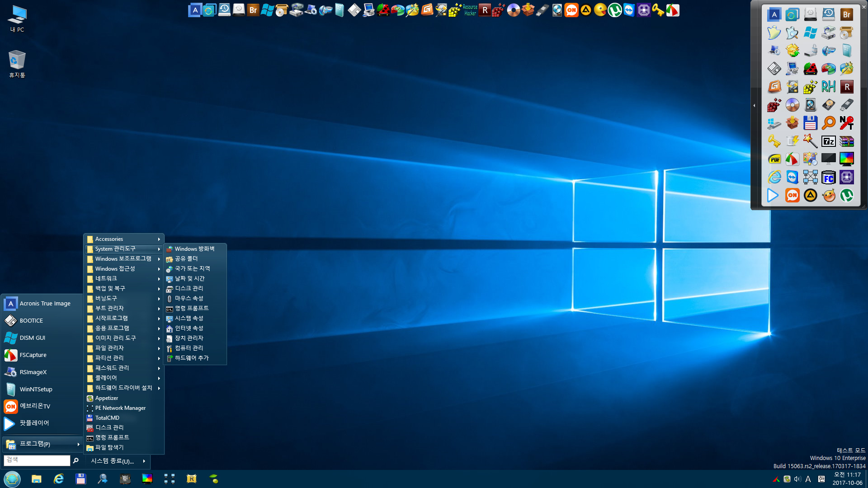Choose 하드웨어 추가 menu entry
This screenshot has width=868, height=488.
[195, 358]
